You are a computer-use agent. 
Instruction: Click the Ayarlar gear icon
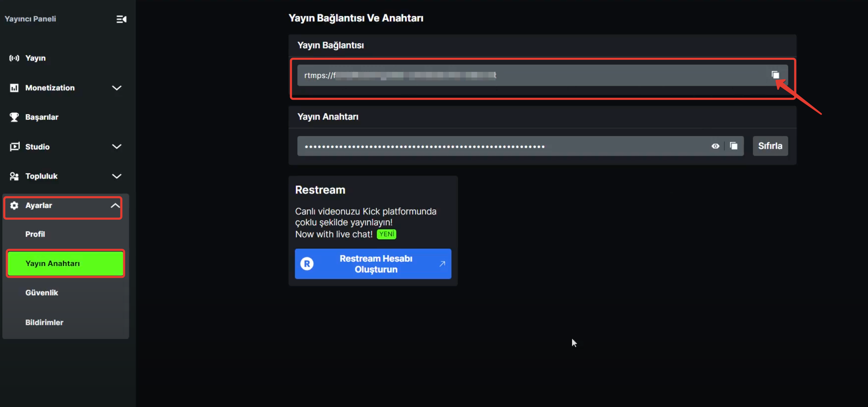pyautogui.click(x=14, y=206)
